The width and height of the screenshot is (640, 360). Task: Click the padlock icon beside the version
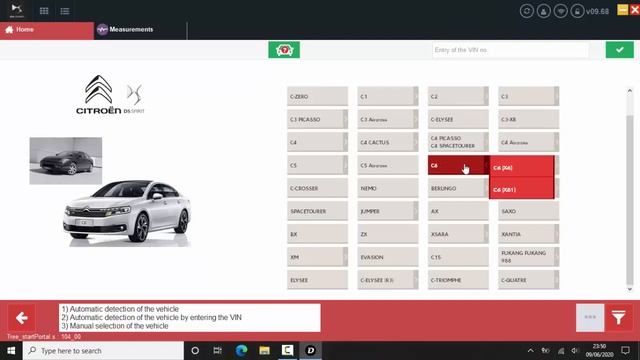(x=577, y=11)
